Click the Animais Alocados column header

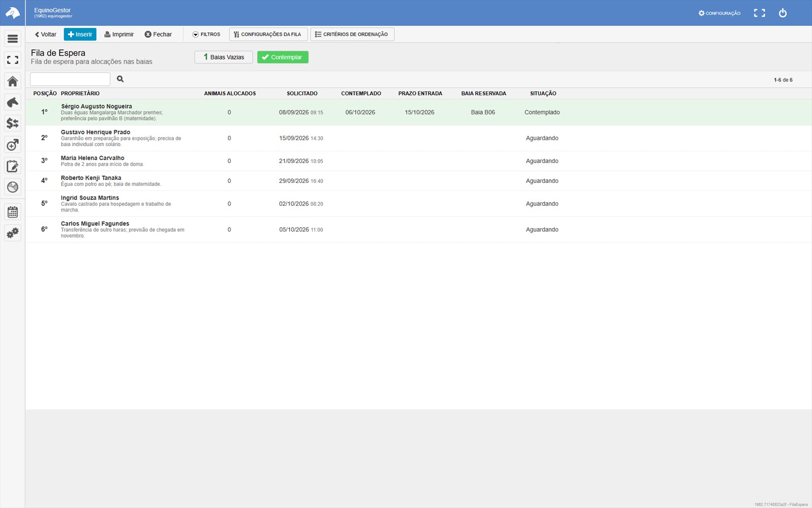pyautogui.click(x=230, y=93)
